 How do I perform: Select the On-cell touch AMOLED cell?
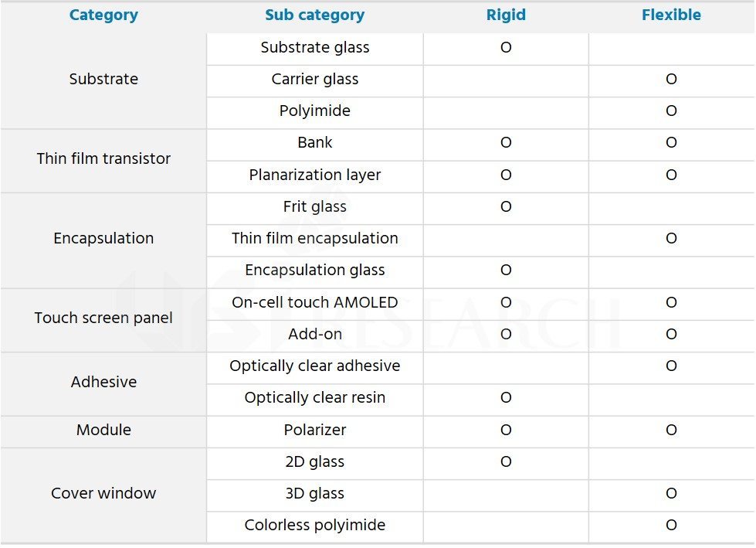point(315,302)
